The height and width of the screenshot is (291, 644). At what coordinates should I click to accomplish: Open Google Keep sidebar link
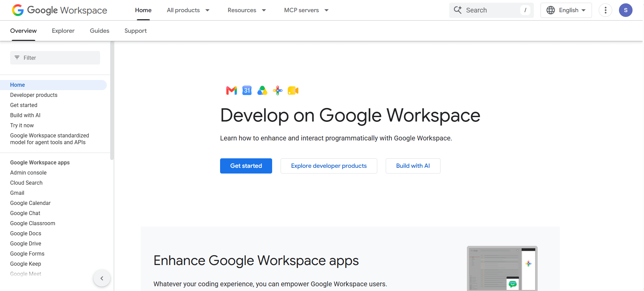pos(26,264)
